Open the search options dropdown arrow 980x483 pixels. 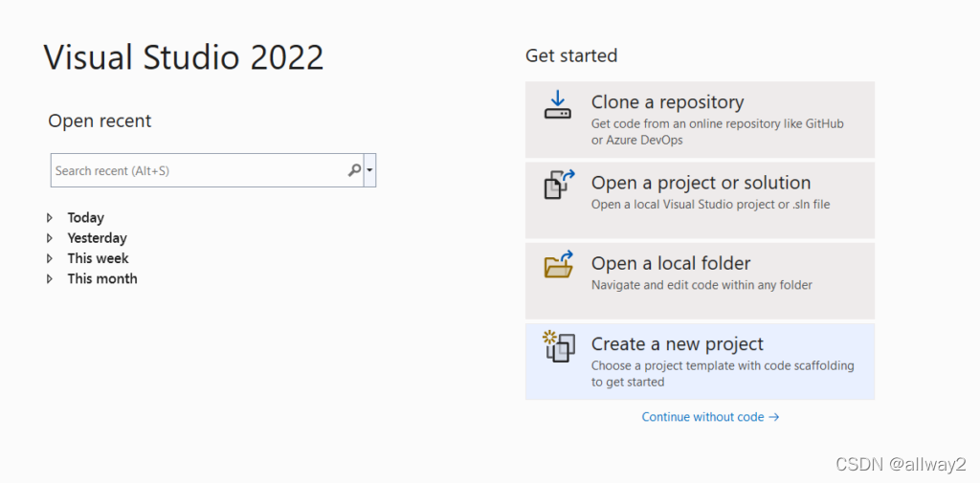click(x=370, y=170)
